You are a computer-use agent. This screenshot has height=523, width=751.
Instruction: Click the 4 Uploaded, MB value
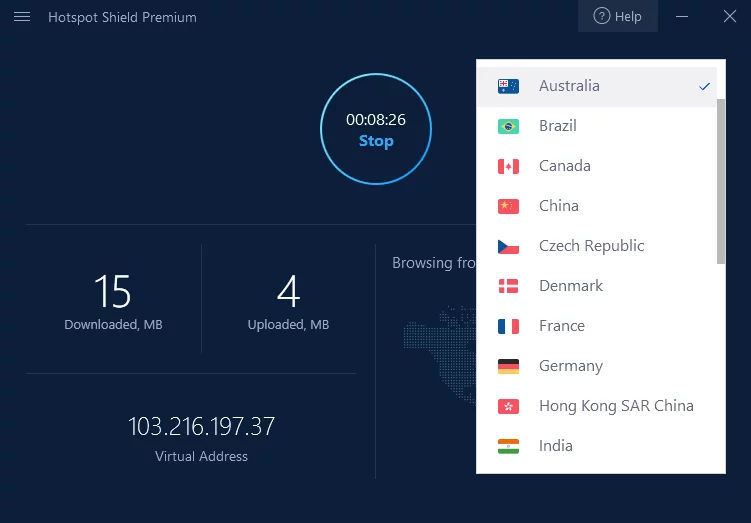click(x=288, y=291)
